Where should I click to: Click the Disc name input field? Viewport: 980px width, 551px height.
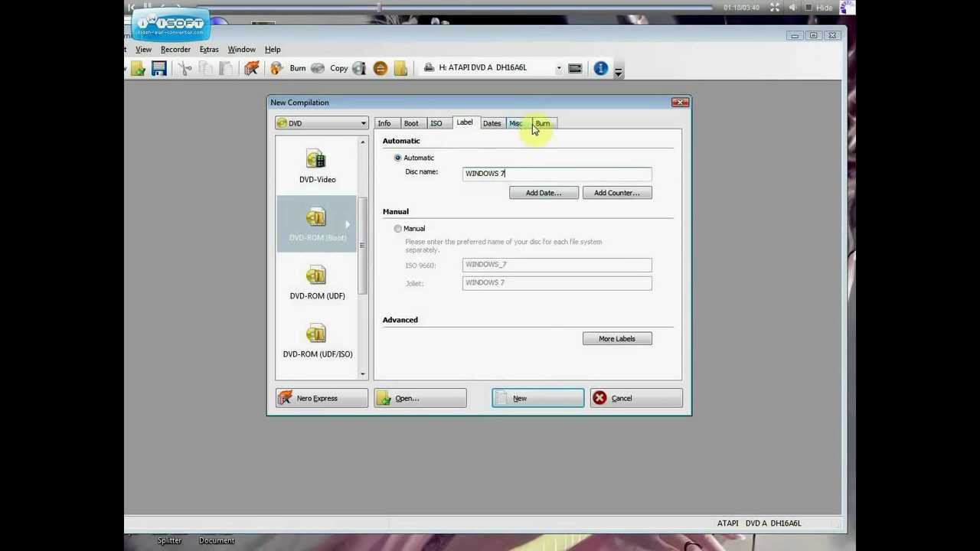pos(557,174)
